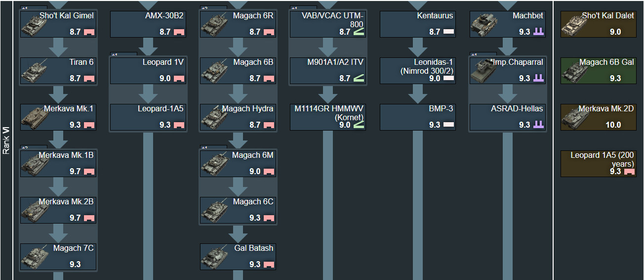The image size is (644, 280).
Task: Click the purple SPAA icon on ASRAD-Hellas
Action: (538, 125)
